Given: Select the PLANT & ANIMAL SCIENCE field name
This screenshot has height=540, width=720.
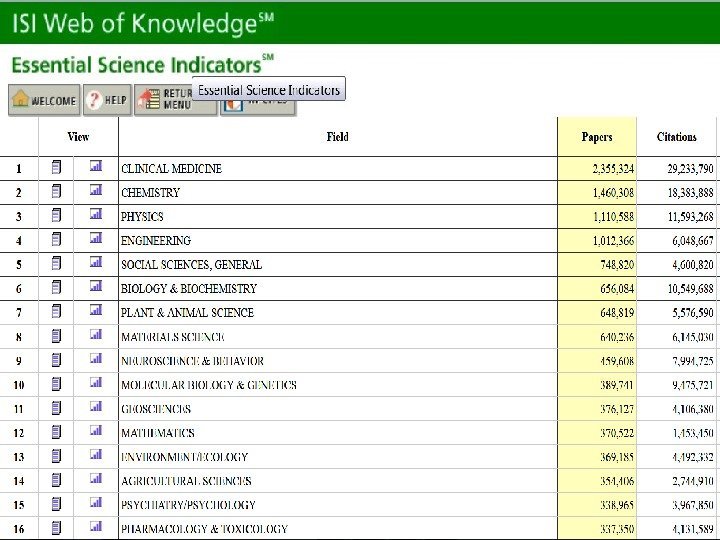Looking at the screenshot, I should click(x=187, y=313).
